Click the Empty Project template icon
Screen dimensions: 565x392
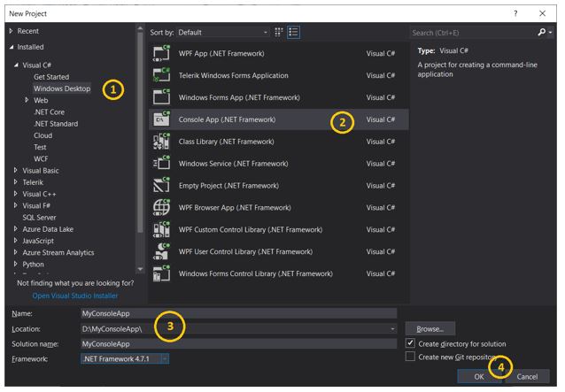pyautogui.click(x=161, y=185)
